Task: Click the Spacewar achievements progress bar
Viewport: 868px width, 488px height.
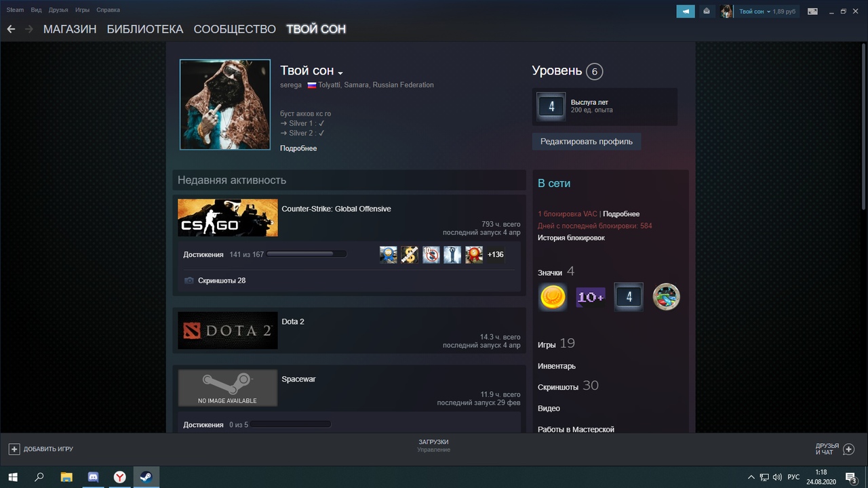Action: (x=290, y=424)
